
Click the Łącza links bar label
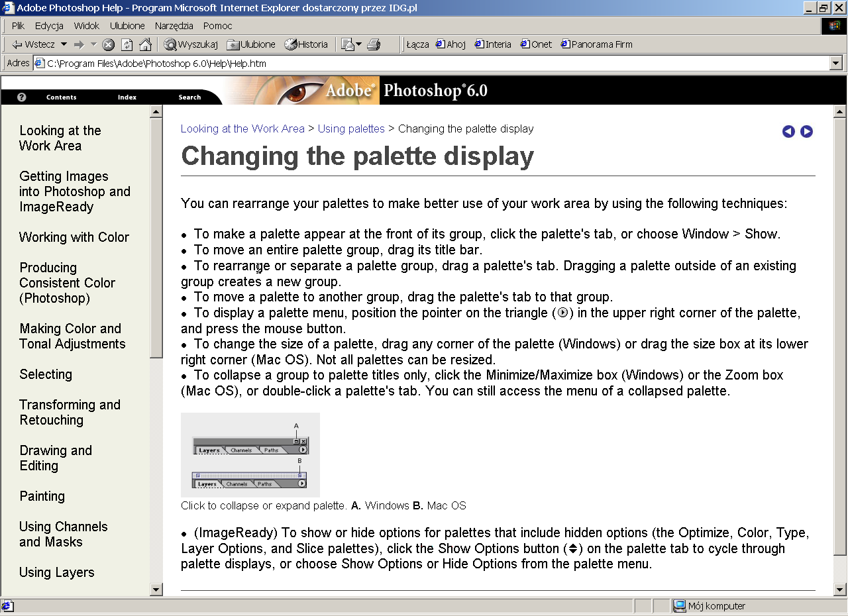coord(417,44)
